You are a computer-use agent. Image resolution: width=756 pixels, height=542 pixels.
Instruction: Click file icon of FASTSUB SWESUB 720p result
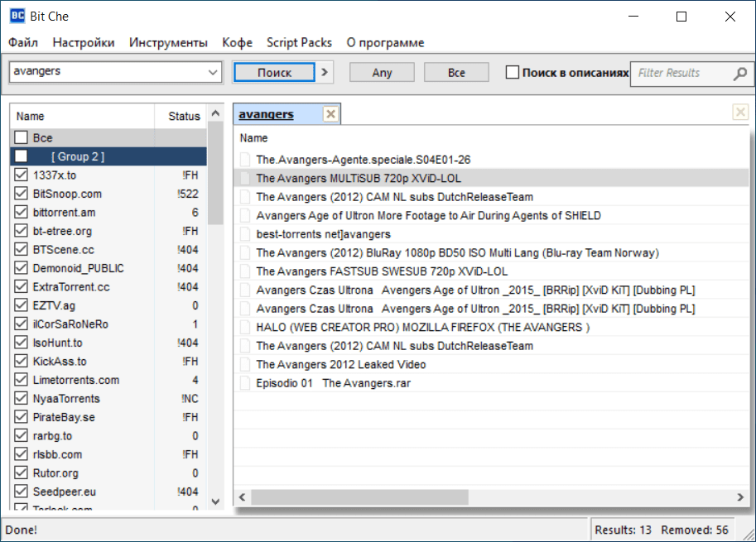pyautogui.click(x=245, y=271)
